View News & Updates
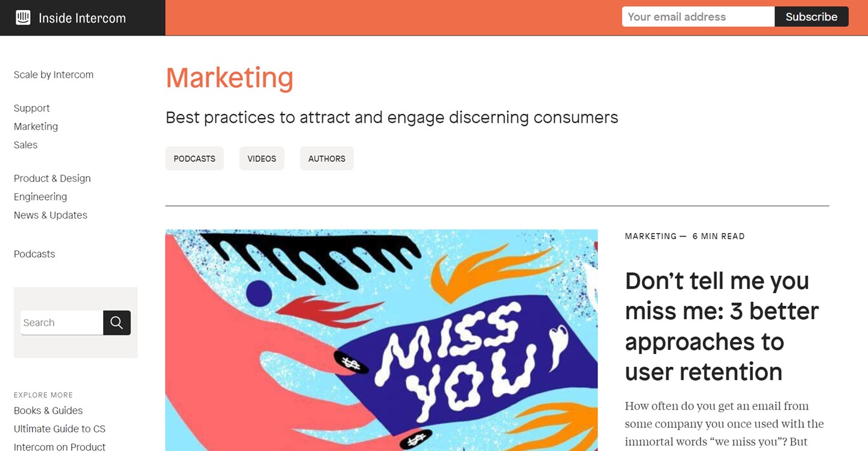Screen dimensions: 868x451 (51, 215)
